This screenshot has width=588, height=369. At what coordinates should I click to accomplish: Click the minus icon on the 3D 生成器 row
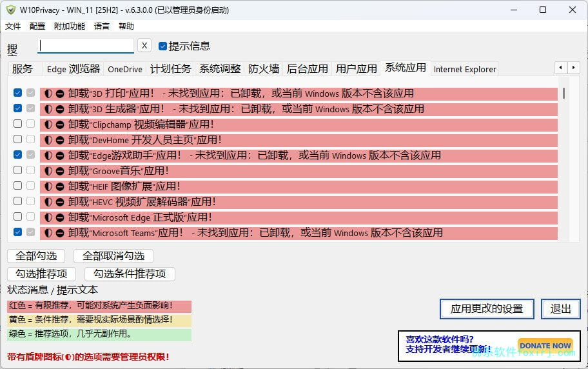coord(59,109)
